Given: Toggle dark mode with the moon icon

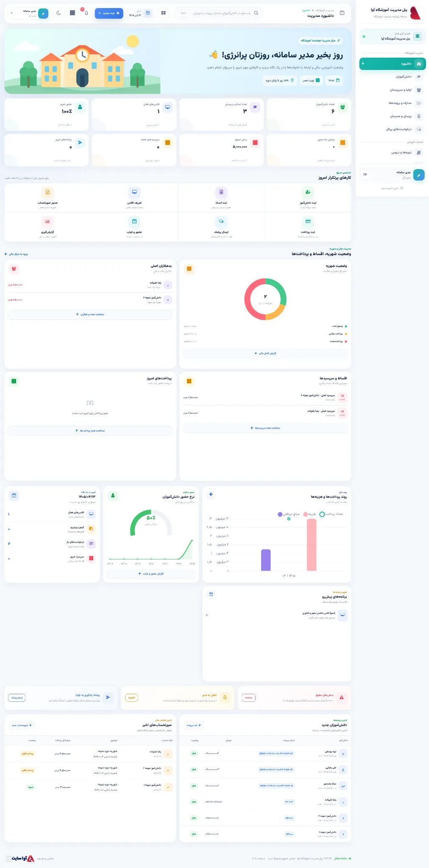Looking at the screenshot, I should [x=58, y=13].
